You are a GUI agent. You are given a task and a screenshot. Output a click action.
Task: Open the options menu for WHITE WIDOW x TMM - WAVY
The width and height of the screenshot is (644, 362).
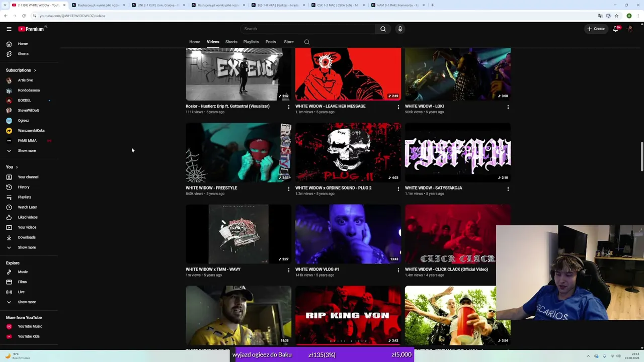[x=288, y=270]
